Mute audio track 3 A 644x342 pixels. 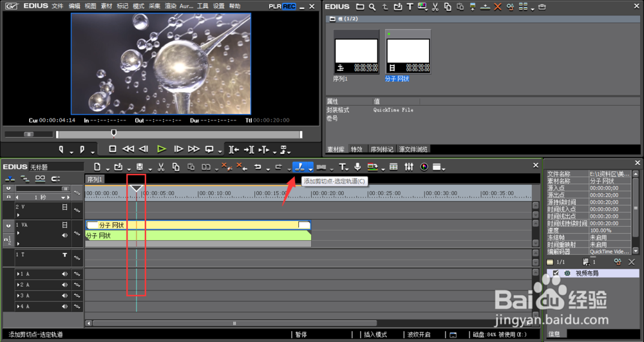(x=65, y=295)
